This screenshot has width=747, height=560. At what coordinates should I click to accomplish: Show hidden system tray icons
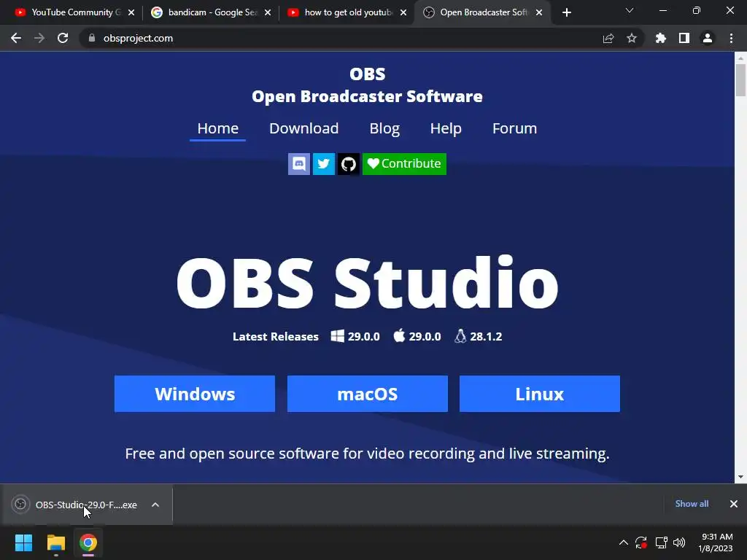[623, 542]
